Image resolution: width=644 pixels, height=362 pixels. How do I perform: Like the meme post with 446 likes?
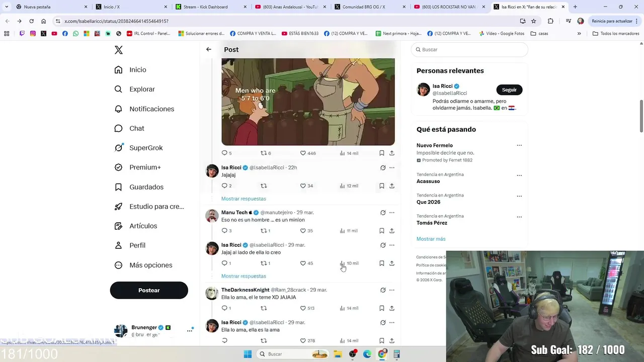click(x=308, y=153)
